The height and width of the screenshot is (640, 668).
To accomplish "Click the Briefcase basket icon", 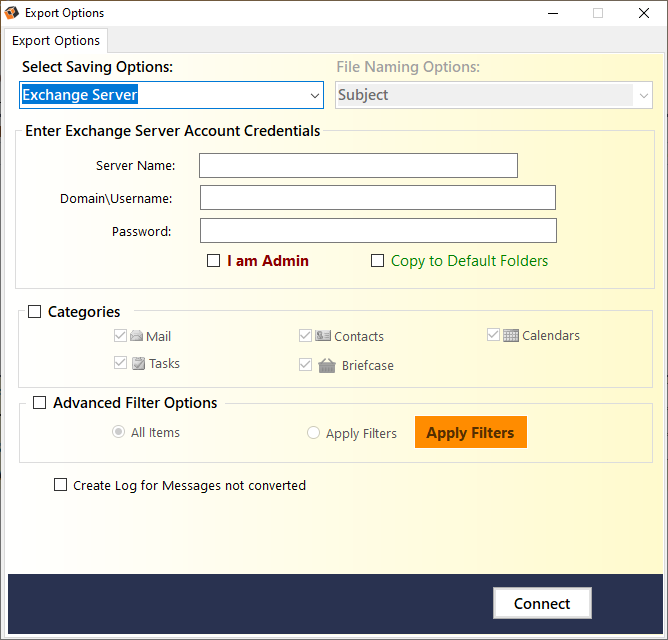I will (327, 365).
